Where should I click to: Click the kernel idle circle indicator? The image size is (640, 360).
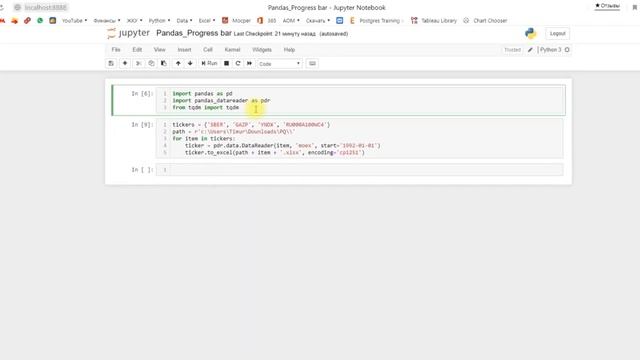(567, 50)
